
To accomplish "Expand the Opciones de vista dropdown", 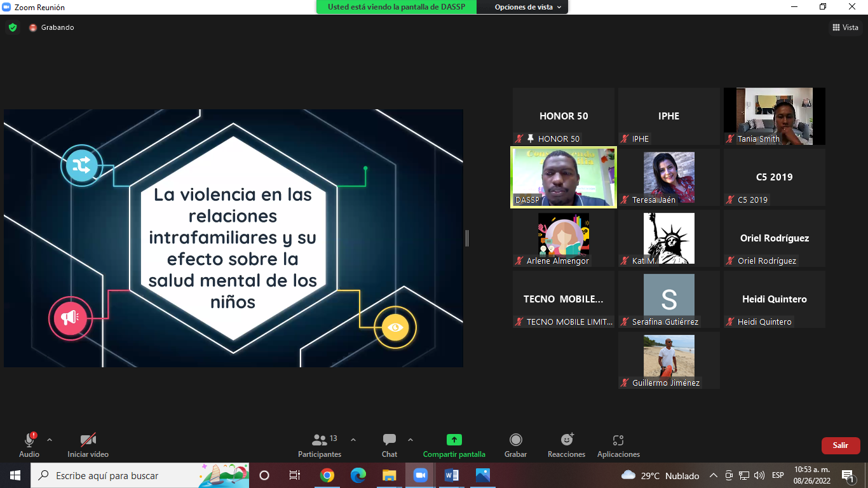I will (528, 7).
